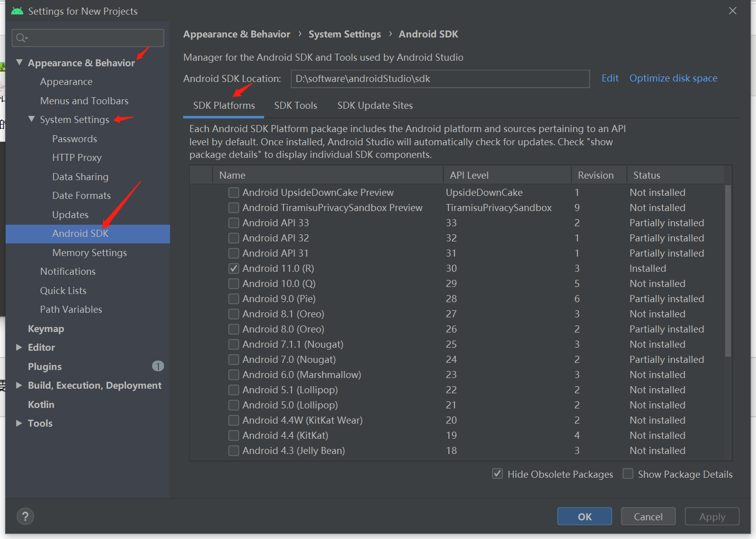Viewport: 756px width, 539px height.
Task: Click the Optimize disk space link
Action: tap(673, 78)
